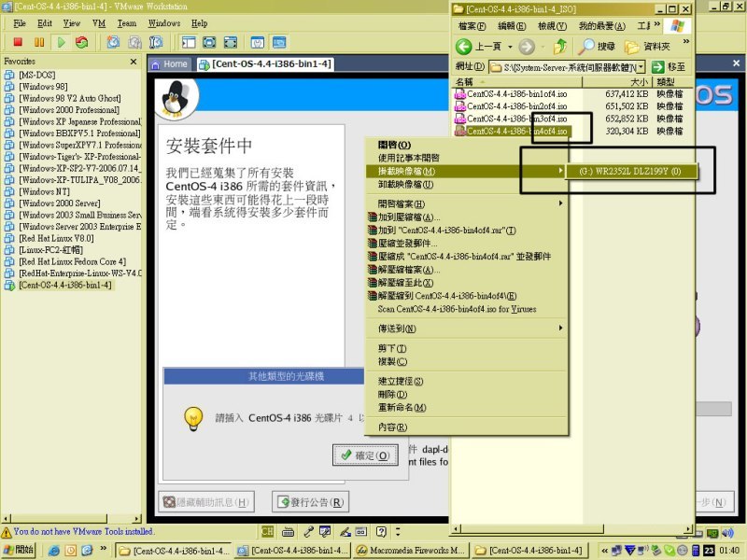Click the home icon on the Home tab
The height and width of the screenshot is (560, 747).
point(155,64)
